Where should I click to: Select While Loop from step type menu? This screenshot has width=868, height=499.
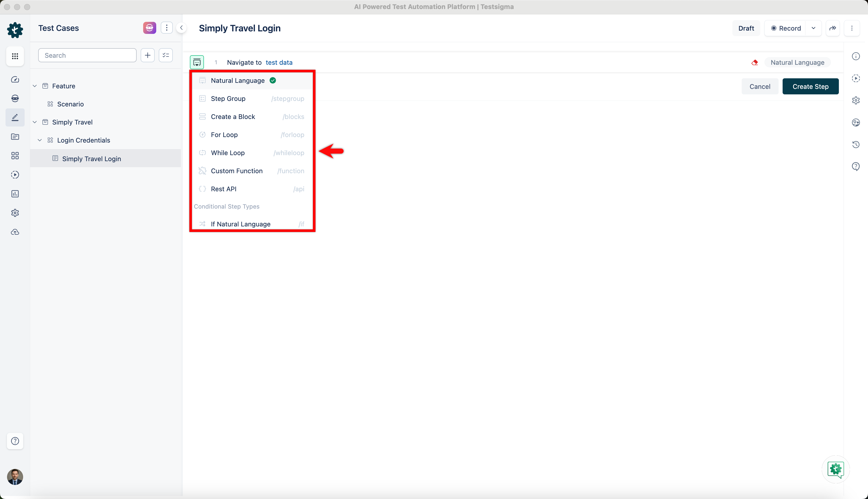[x=228, y=153]
